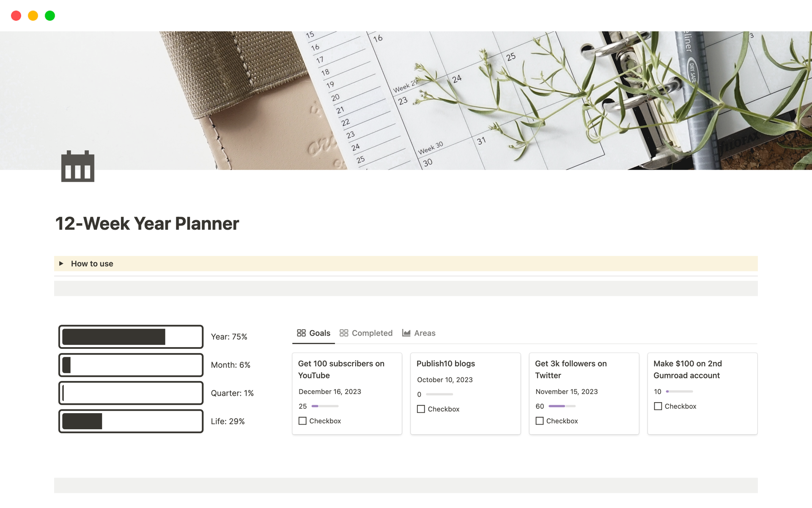Viewport: 812px width, 508px height.
Task: Open the Make $100 on Gumroad goal card
Action: (689, 369)
